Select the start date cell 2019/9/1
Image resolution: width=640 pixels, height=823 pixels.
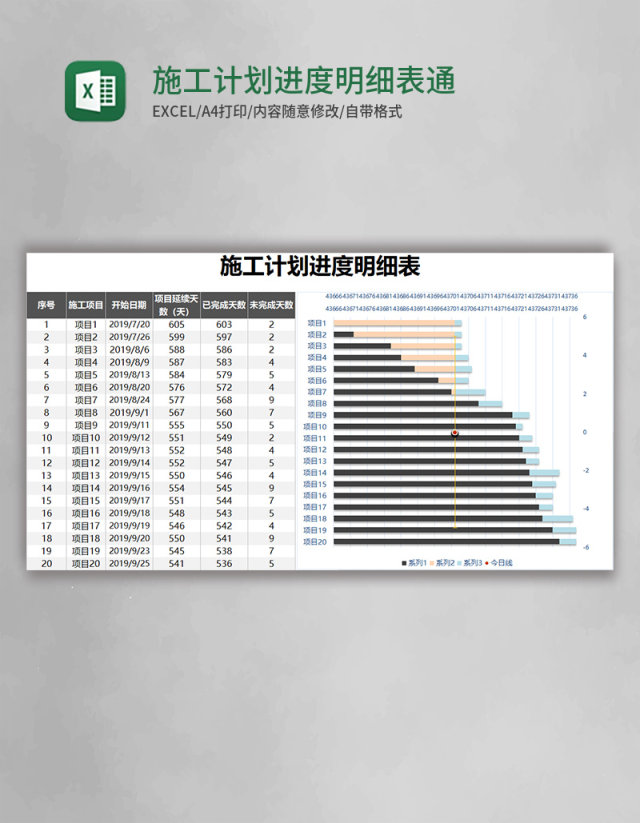[129, 413]
